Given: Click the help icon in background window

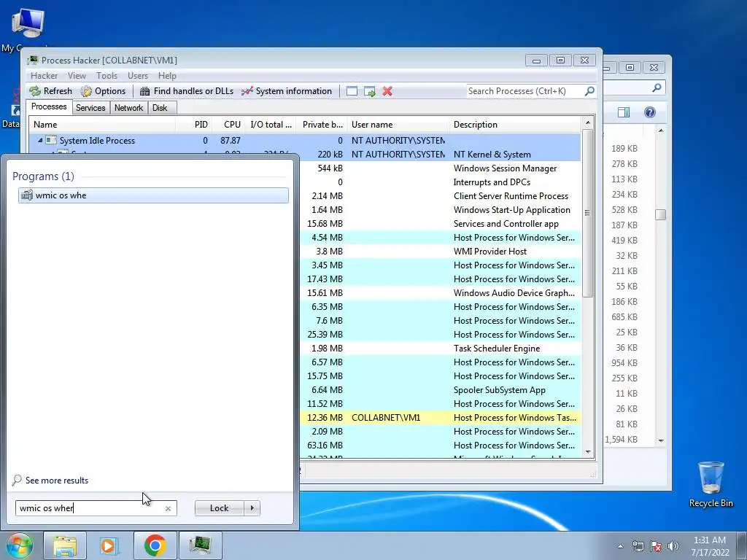Looking at the screenshot, I should (x=650, y=112).
